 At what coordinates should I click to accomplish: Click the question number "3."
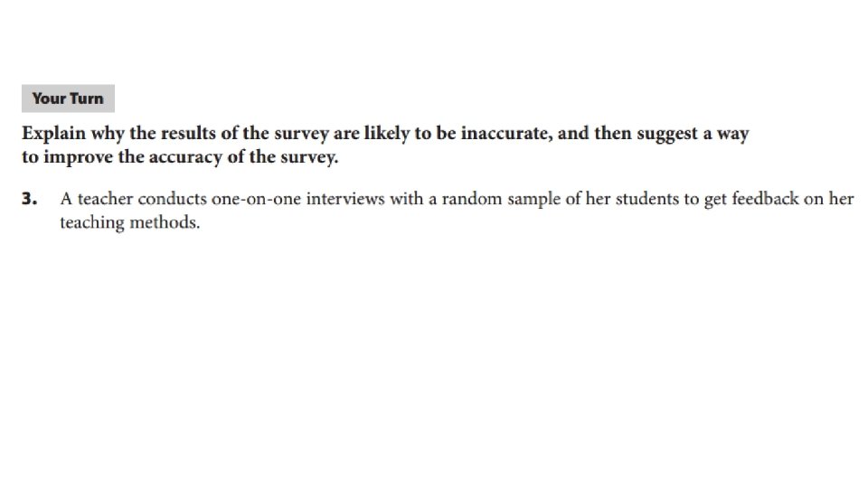pos(29,199)
